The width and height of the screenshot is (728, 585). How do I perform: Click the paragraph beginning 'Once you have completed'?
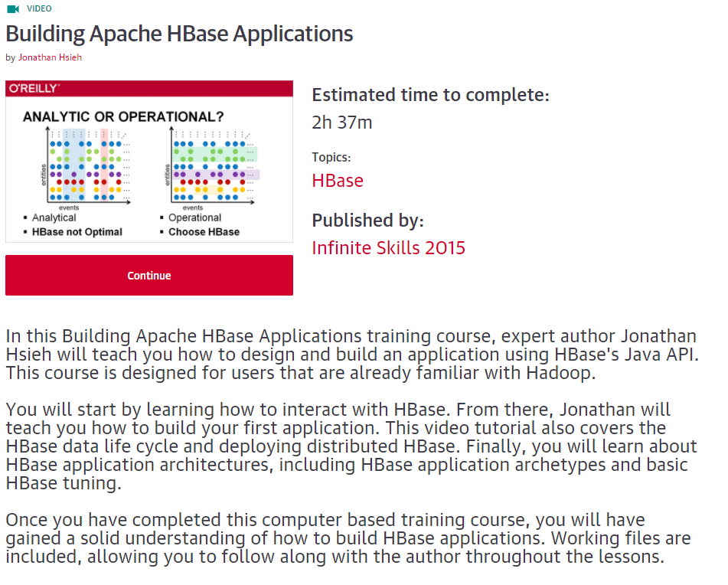click(348, 538)
